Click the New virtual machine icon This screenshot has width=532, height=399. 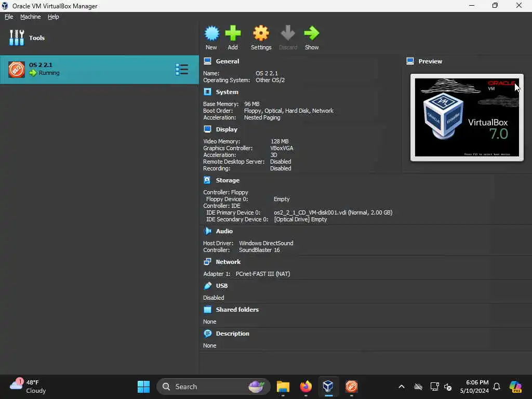point(212,33)
